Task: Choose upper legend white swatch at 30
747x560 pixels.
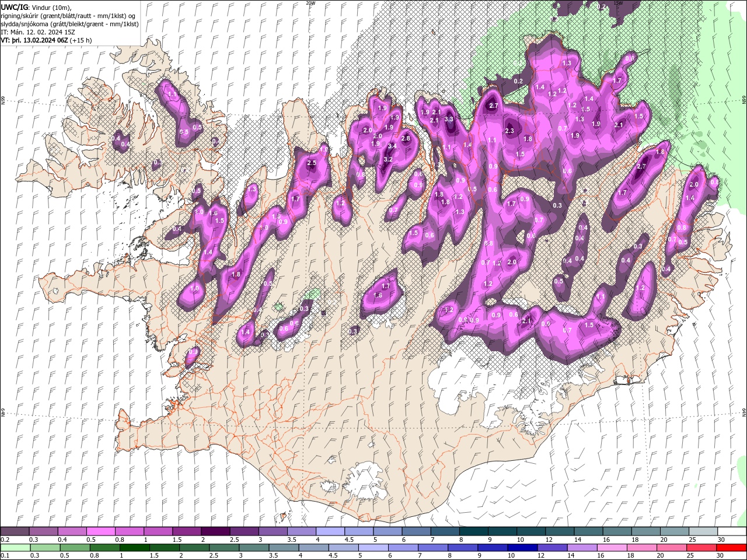Action: [x=731, y=531]
